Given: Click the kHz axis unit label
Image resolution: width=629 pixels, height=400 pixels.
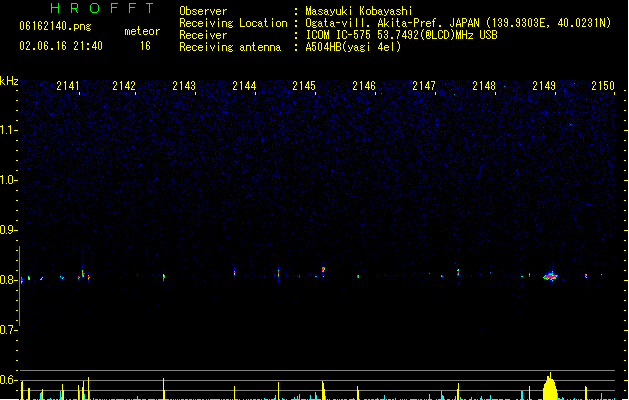Looking at the screenshot, I should point(9,81).
